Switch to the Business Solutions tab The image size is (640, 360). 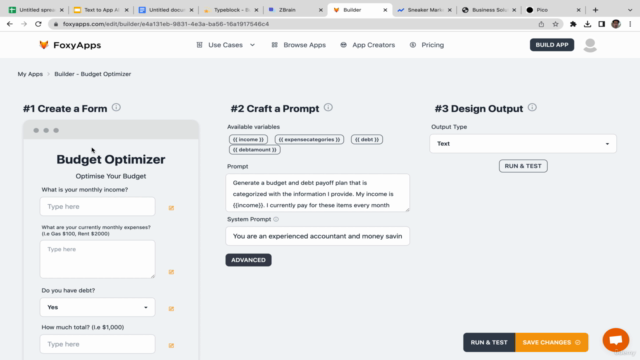488,10
